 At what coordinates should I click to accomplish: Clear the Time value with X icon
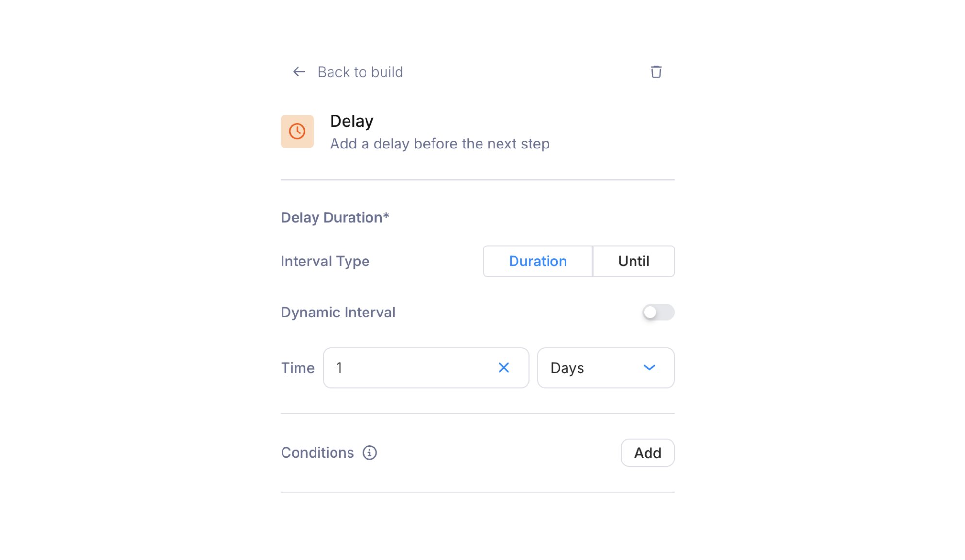(x=504, y=368)
